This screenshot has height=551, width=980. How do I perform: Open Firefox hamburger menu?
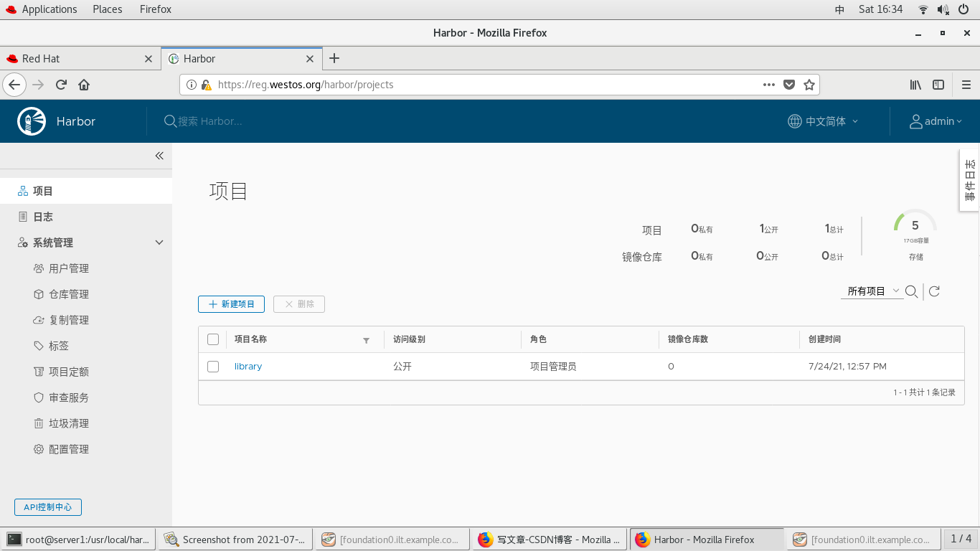coord(966,85)
